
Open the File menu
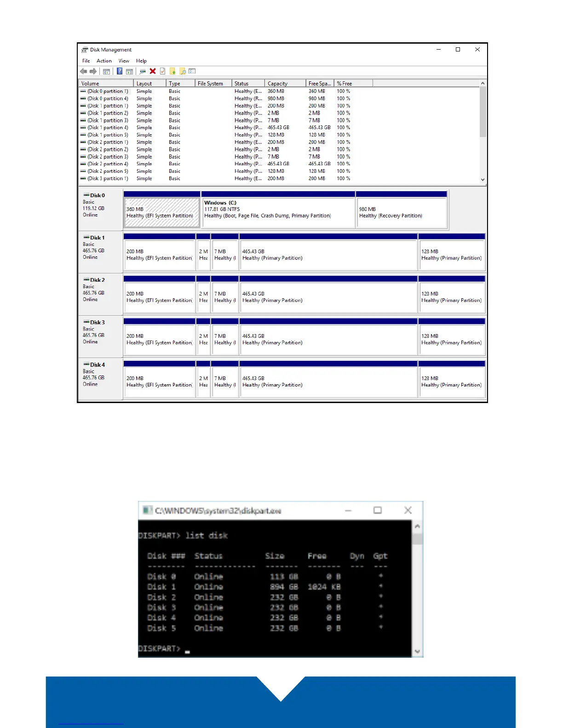86,61
